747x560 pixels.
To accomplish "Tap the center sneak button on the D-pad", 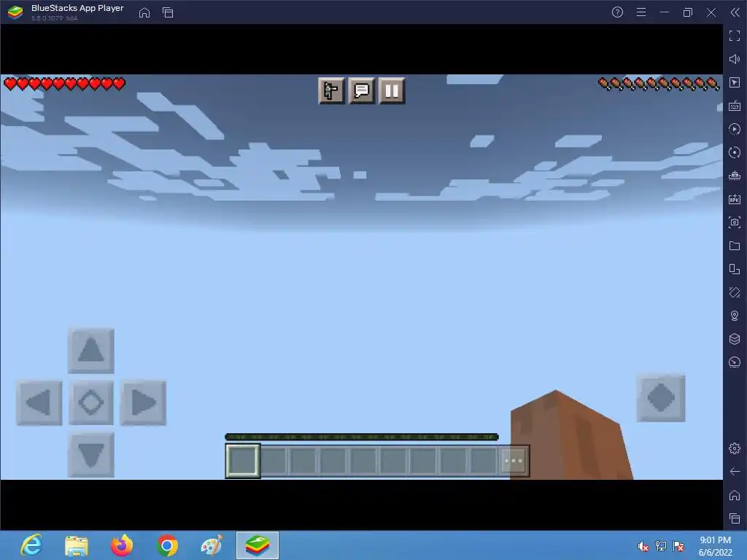I will [91, 402].
